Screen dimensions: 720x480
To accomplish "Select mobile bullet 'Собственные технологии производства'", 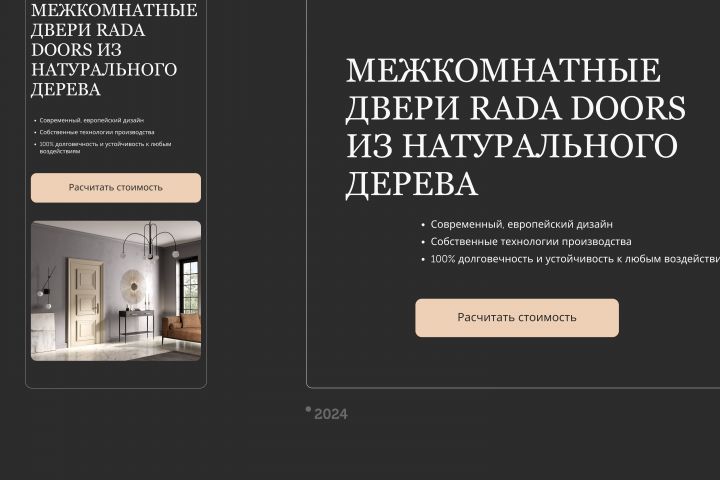I will tap(97, 132).
